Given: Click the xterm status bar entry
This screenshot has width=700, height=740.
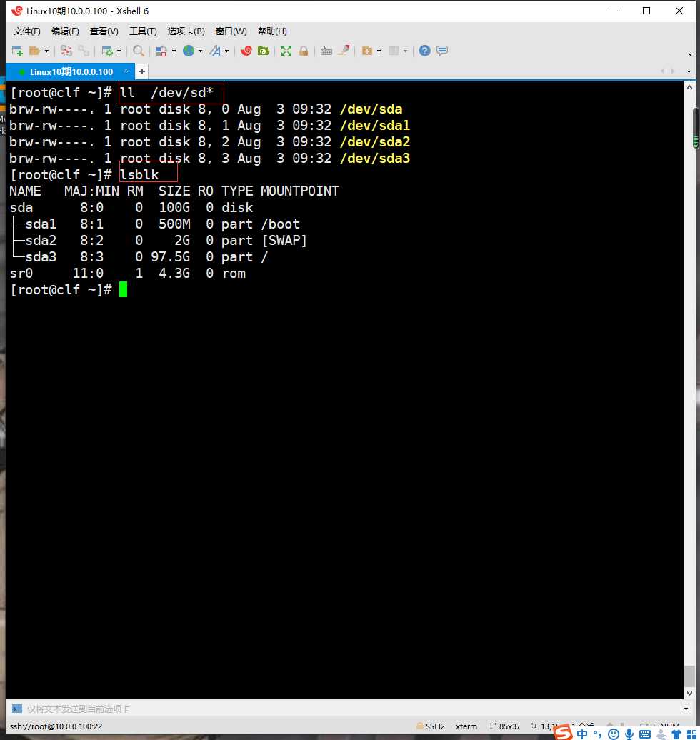Looking at the screenshot, I should pos(466,726).
